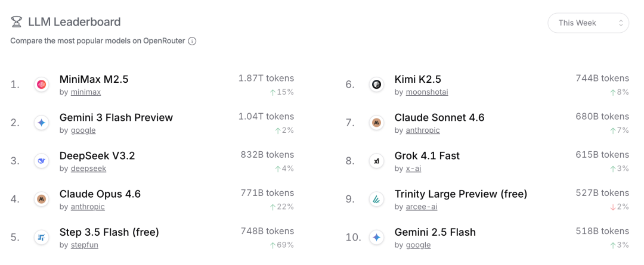Click the DeepSeek V3.2 whale icon
This screenshot has width=644, height=265.
(41, 161)
